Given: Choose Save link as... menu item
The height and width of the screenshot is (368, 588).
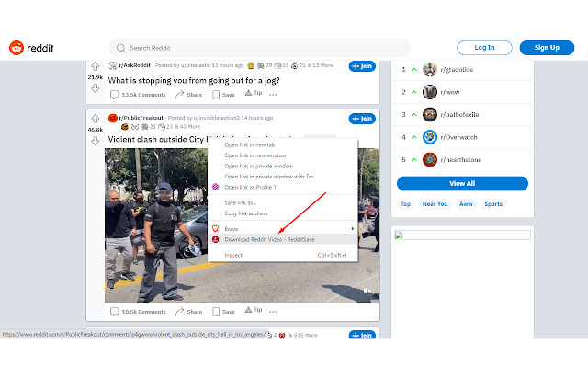Looking at the screenshot, I should click(x=283, y=202).
